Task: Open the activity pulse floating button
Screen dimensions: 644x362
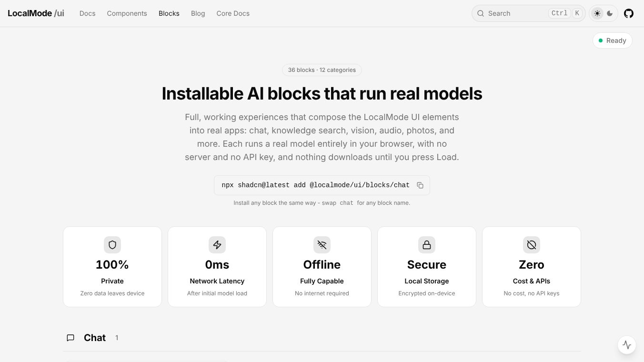Action: 627,345
